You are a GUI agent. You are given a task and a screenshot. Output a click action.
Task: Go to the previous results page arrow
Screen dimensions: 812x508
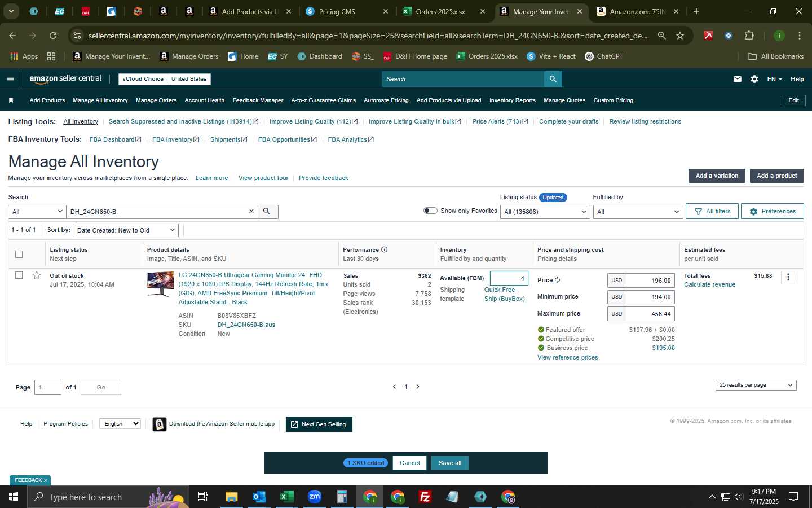[394, 387]
